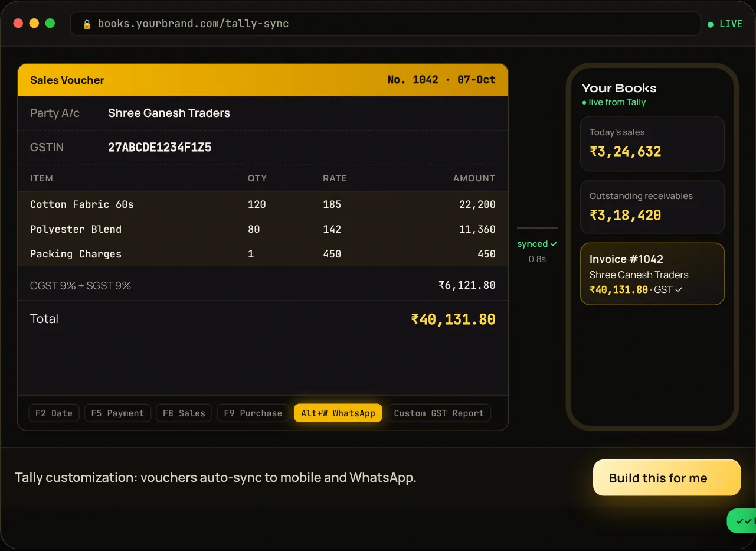756x551 pixels.
Task: Click the voucher Total amount ₹40,131.80
Action: (453, 319)
